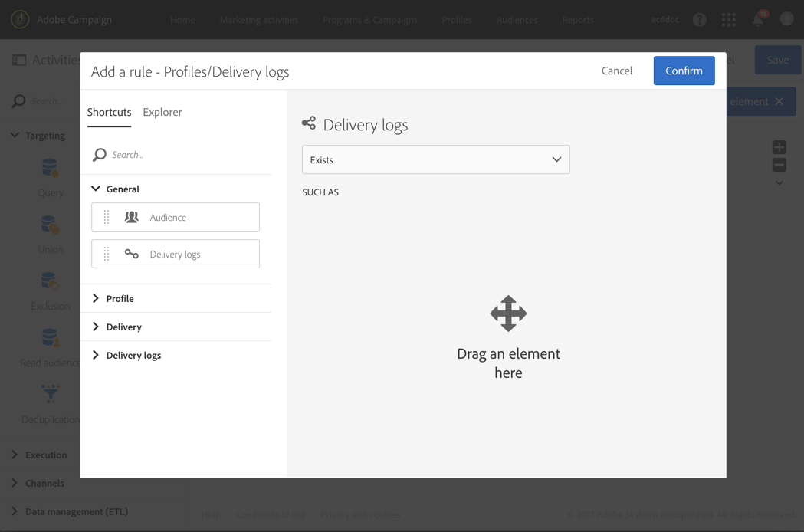Click the Audience item drag handle
Image resolution: width=804 pixels, height=532 pixels.
pyautogui.click(x=107, y=217)
